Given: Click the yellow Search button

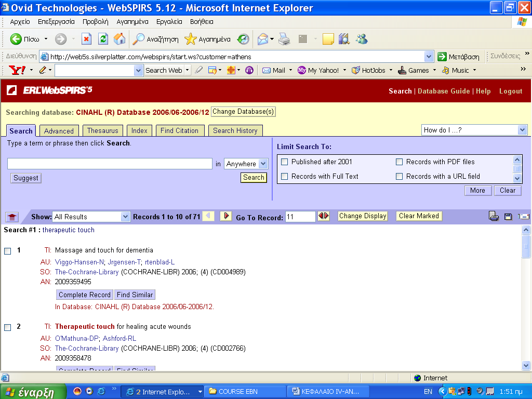Looking at the screenshot, I should tap(254, 178).
